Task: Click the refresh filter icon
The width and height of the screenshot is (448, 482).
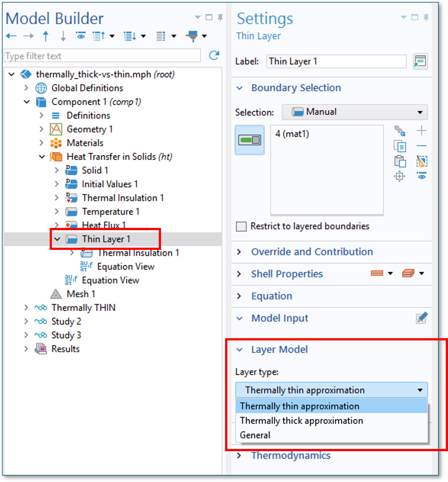Action: 214,55
